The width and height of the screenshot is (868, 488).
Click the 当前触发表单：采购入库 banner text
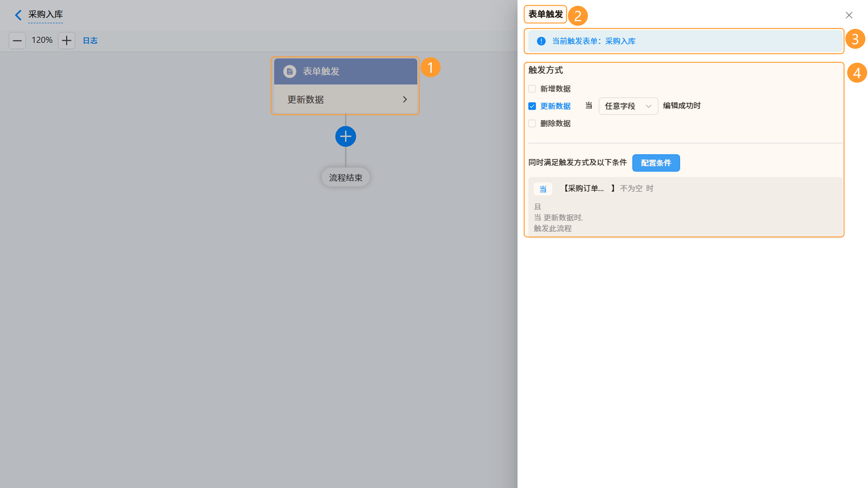594,41
